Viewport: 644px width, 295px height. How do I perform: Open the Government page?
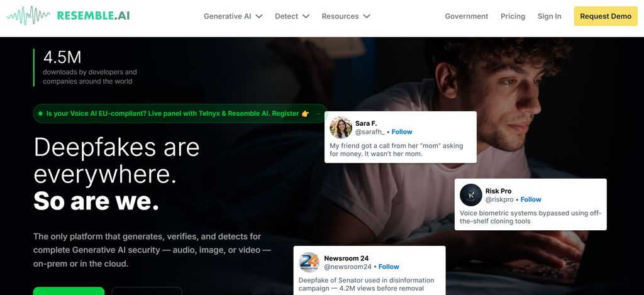(x=466, y=16)
